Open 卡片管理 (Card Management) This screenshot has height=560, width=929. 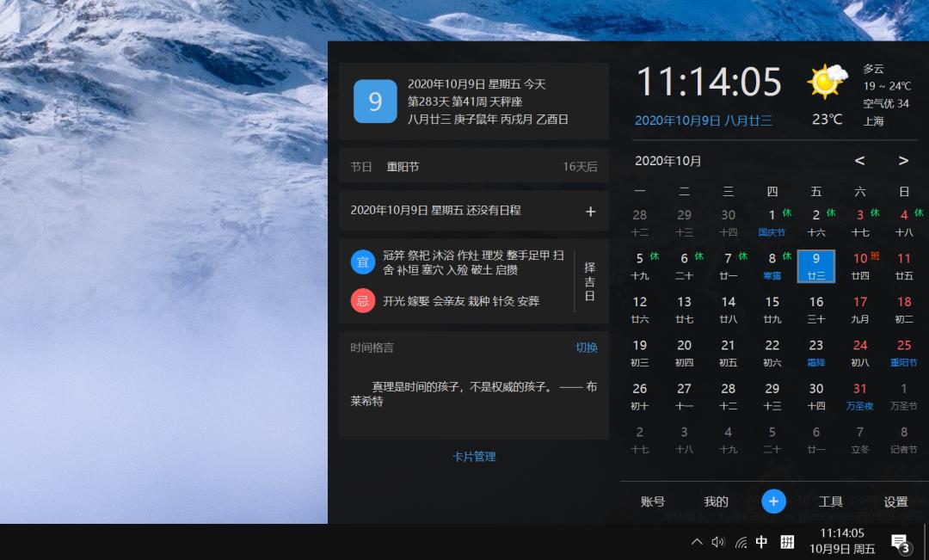click(x=473, y=457)
